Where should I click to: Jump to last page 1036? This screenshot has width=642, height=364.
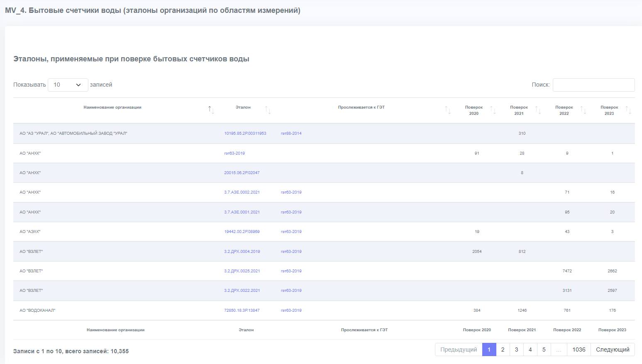tap(579, 349)
